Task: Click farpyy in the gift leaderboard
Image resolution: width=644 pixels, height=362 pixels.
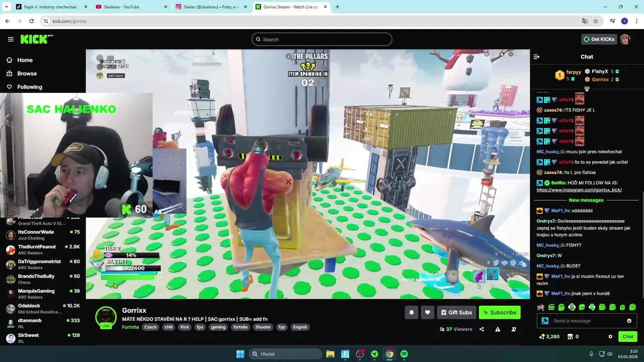Action: click(574, 72)
